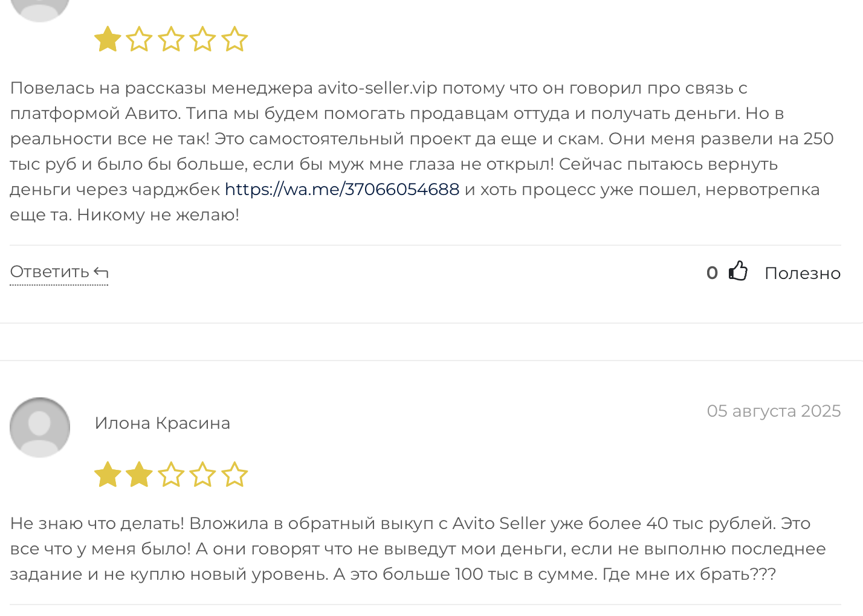Select the second filled star in Ilona's rating
The height and width of the screenshot is (616, 863).
(x=139, y=474)
